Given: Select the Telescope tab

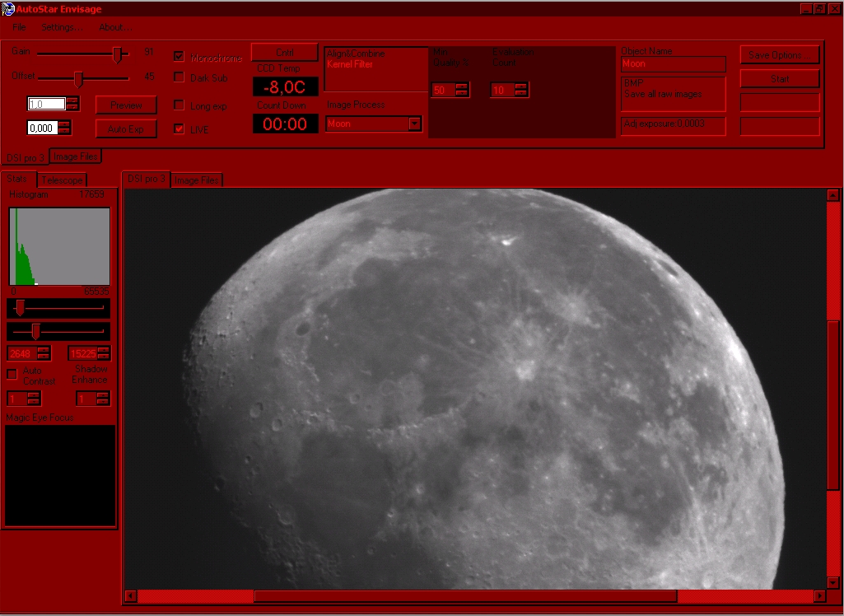Looking at the screenshot, I should tap(62, 180).
